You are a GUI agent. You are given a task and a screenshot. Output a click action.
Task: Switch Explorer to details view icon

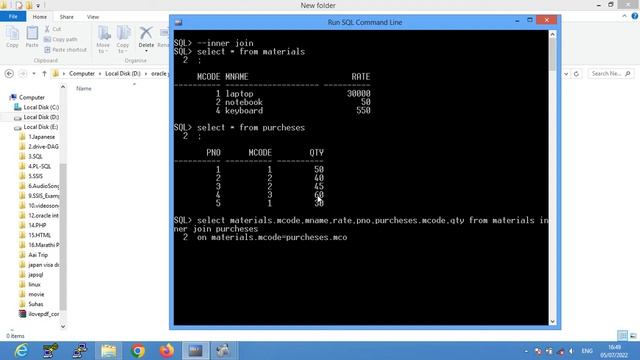click(x=622, y=336)
